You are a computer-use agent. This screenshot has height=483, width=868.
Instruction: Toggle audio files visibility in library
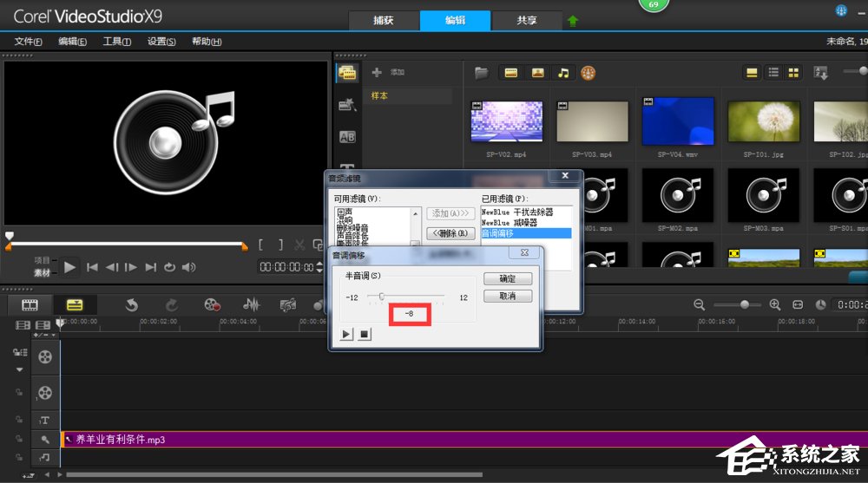coord(563,73)
